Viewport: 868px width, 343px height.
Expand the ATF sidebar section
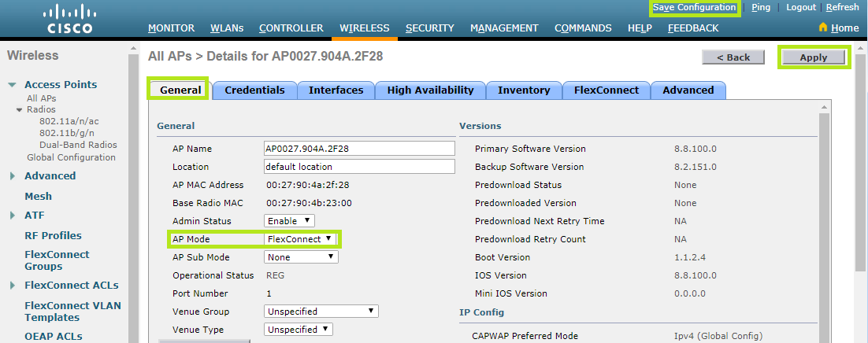point(13,216)
